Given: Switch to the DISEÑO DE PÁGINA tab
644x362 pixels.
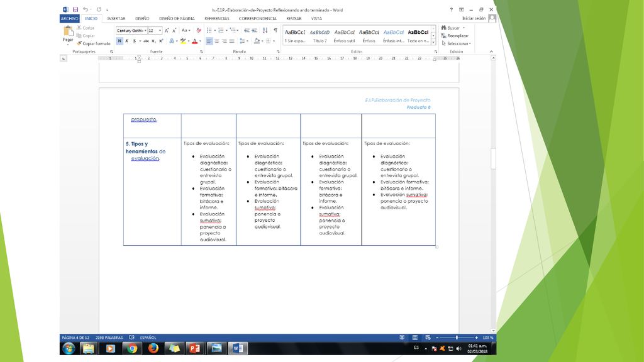Looking at the screenshot, I should (177, 18).
